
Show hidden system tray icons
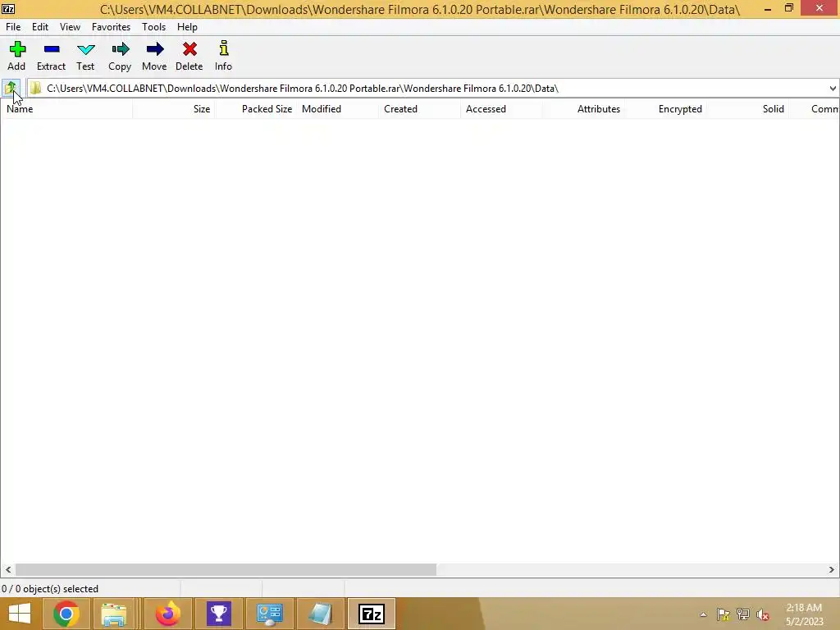pos(703,614)
